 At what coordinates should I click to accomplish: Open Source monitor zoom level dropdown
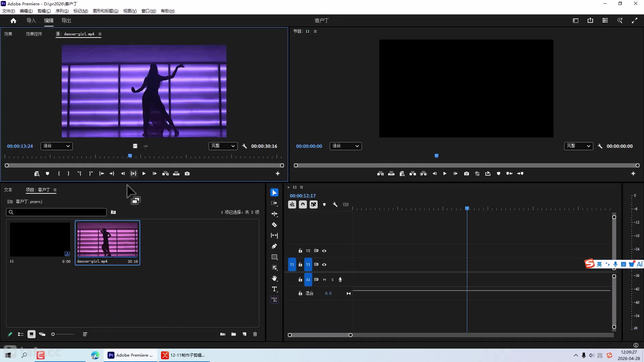pos(57,146)
